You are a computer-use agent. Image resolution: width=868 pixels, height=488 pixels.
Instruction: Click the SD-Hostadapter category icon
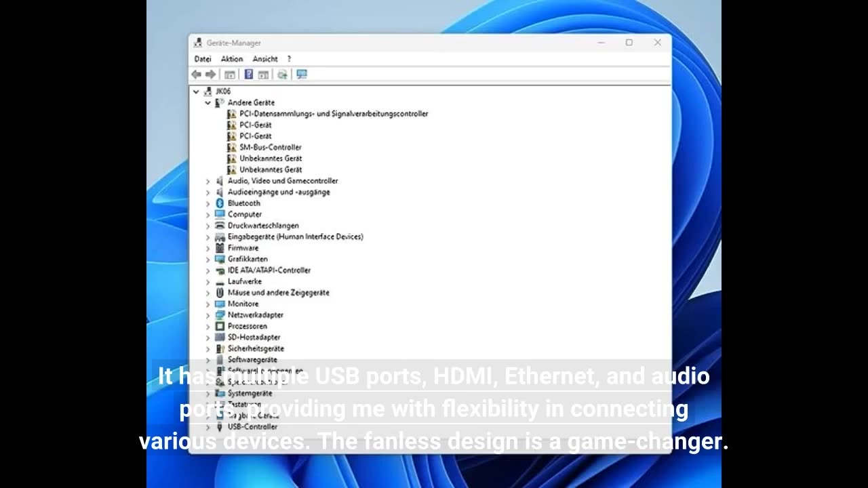coord(220,338)
